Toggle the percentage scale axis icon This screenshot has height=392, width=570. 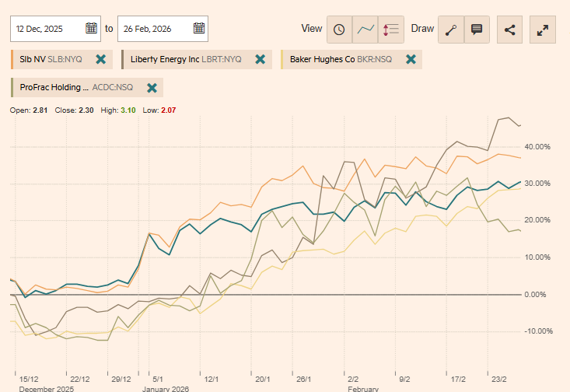pos(390,30)
